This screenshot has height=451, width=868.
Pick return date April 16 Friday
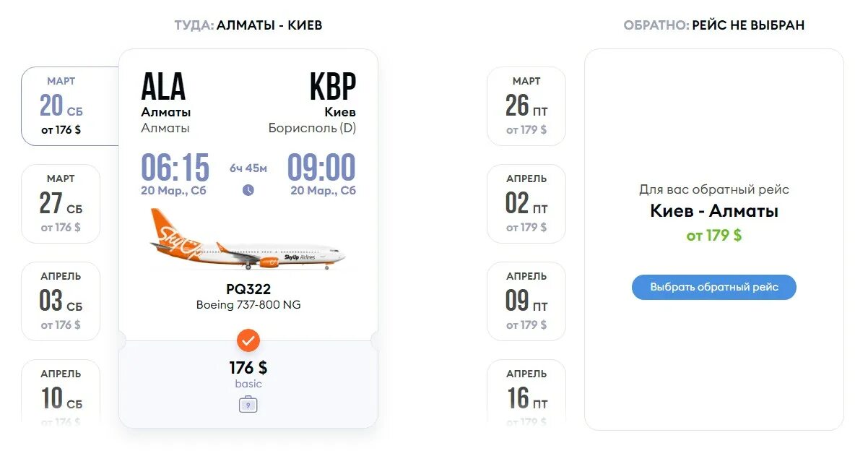coord(526,391)
